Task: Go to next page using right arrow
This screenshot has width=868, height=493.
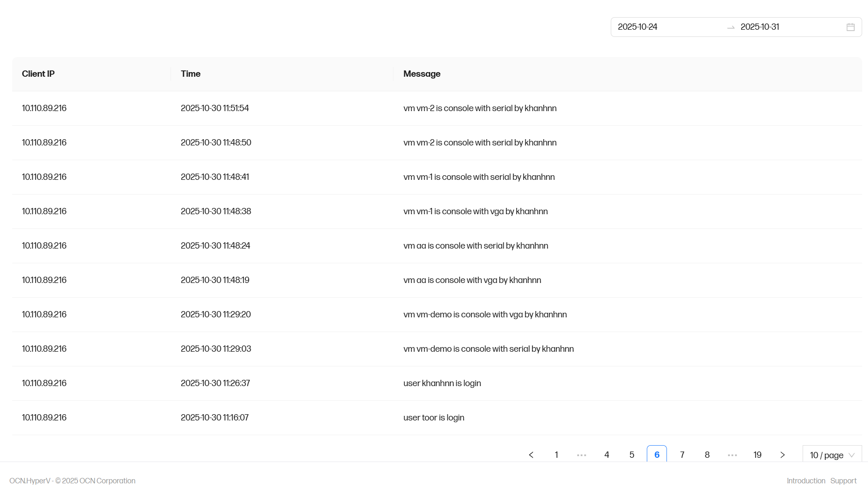Action: tap(783, 455)
